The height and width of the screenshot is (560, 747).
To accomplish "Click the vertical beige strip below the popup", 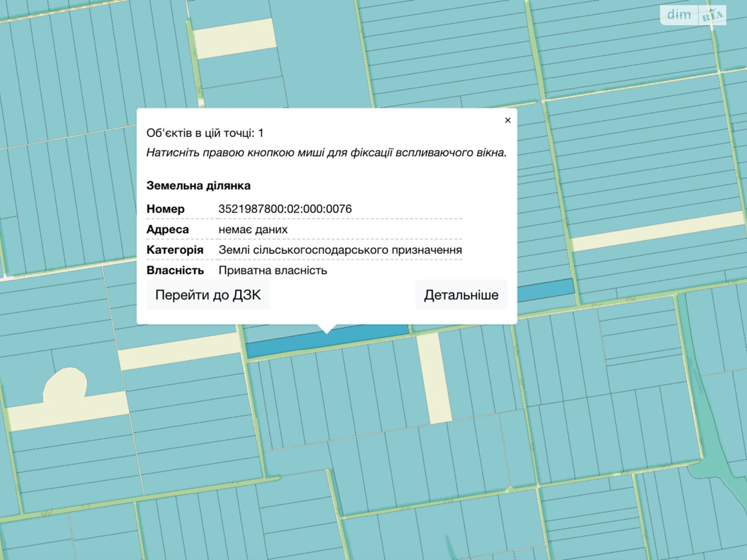I will tap(434, 378).
